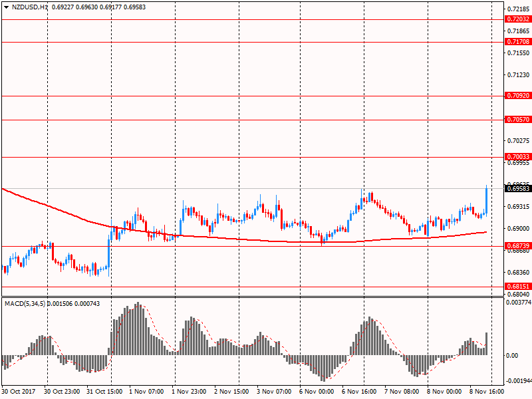The image size is (532, 399).
Task: Click the 3 Nov 07:00 time label
Action: point(274,392)
